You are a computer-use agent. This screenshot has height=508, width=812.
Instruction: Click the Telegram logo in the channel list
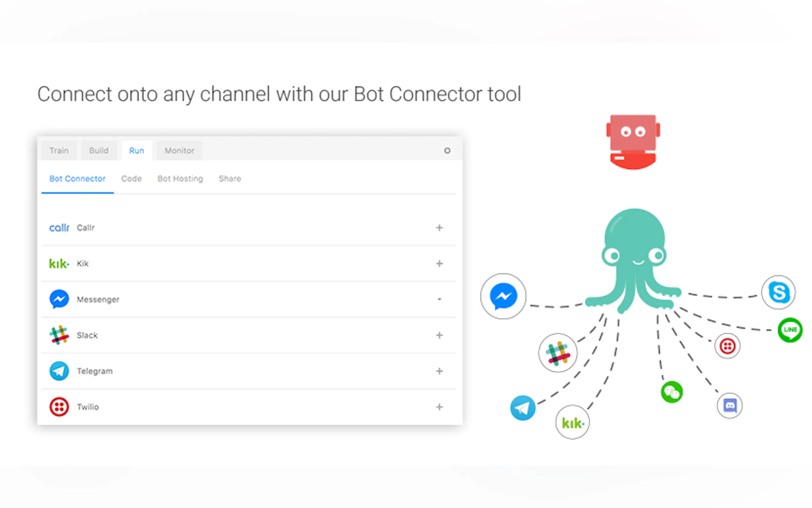pos(59,371)
